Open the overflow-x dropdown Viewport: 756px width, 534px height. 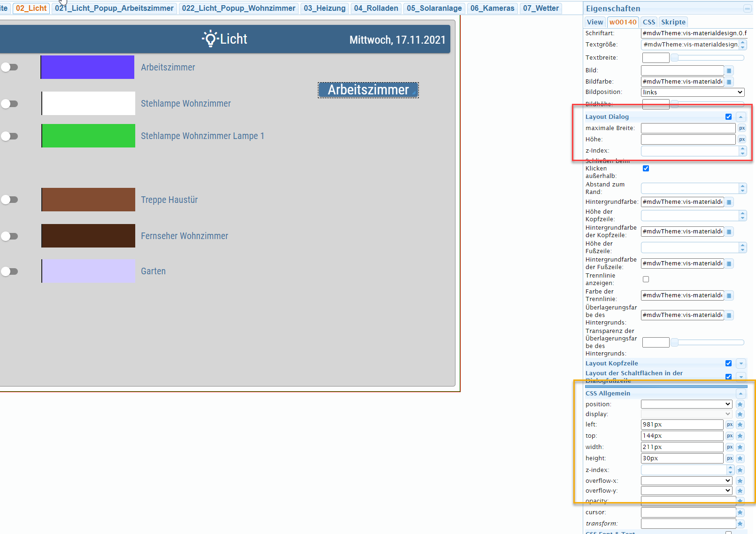click(687, 481)
